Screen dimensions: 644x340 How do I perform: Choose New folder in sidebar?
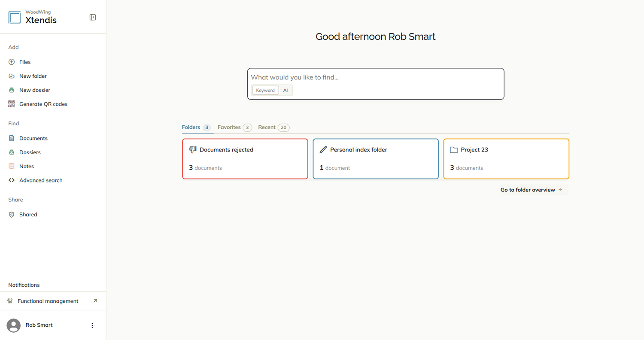click(33, 76)
